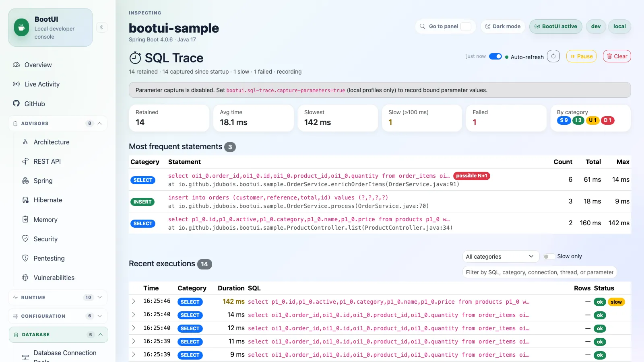This screenshot has height=362, width=644.
Task: Switch to Dark mode
Action: [x=503, y=27]
